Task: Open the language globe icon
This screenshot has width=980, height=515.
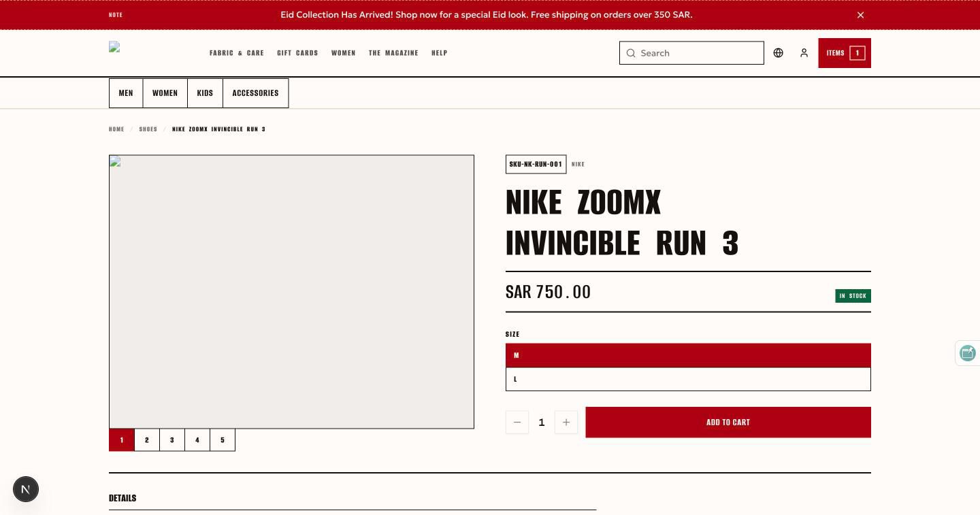Action: tap(778, 53)
